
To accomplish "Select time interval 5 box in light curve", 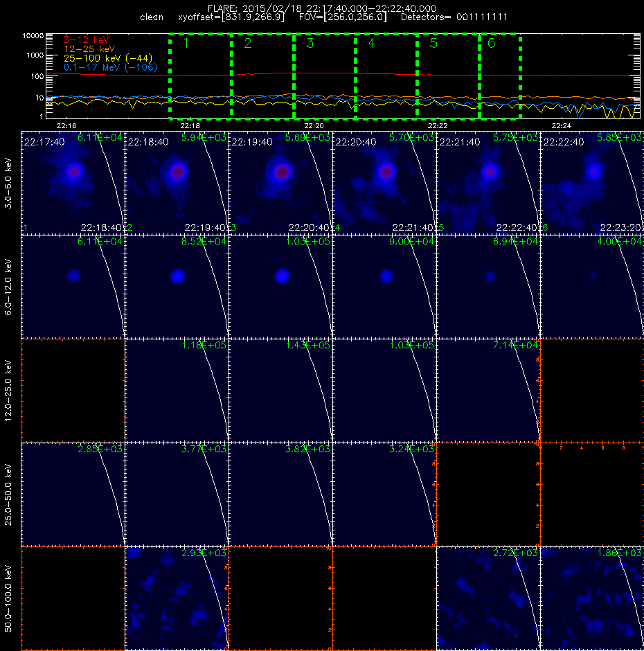I will click(x=449, y=76).
